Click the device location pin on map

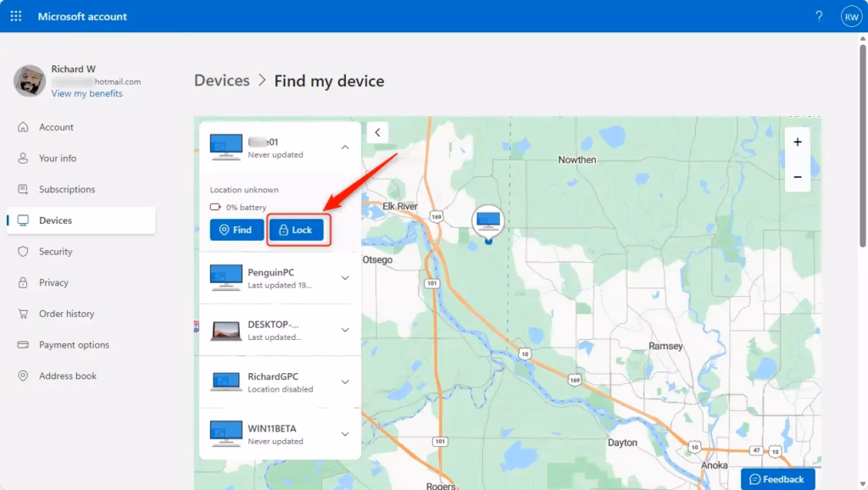point(488,224)
